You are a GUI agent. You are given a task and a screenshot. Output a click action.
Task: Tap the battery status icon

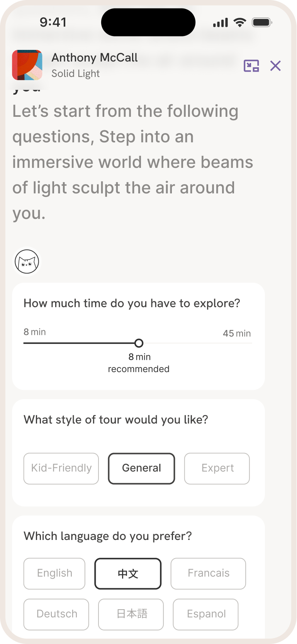coord(262,22)
